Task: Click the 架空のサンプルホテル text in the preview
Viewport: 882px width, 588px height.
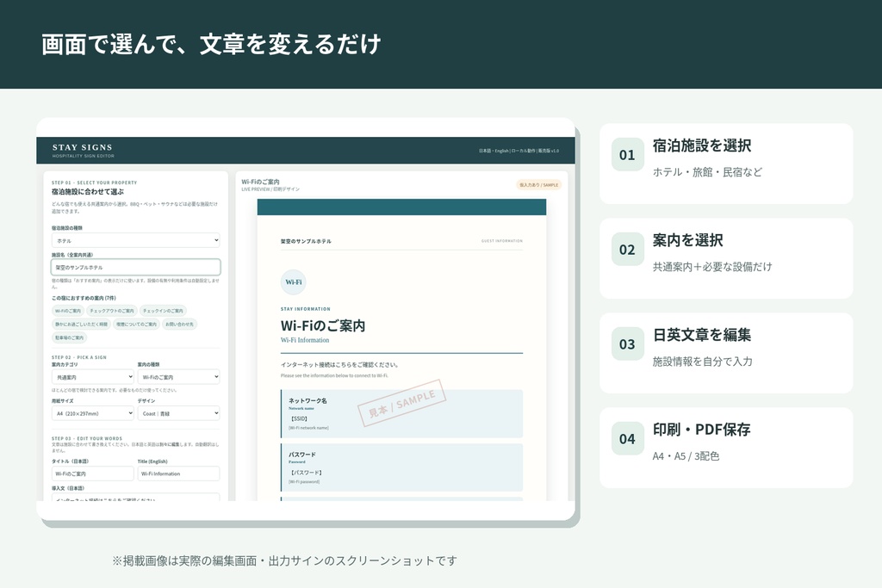Action: point(306,241)
